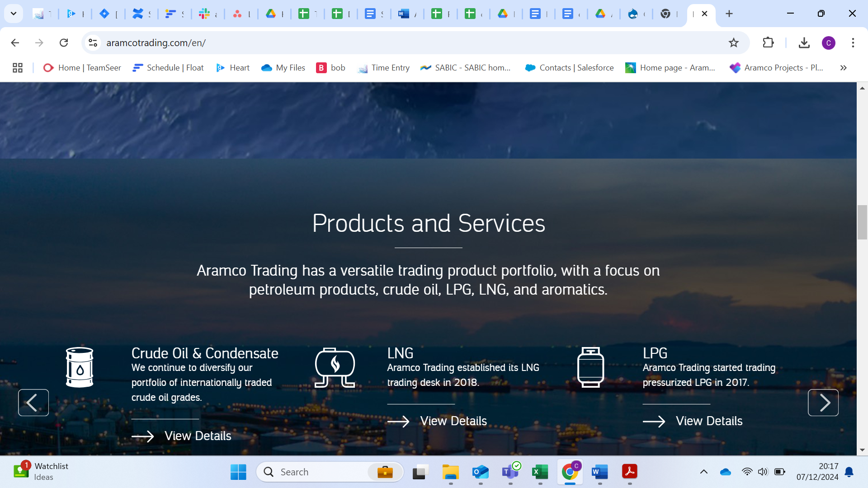View Details for LNG

437,421
